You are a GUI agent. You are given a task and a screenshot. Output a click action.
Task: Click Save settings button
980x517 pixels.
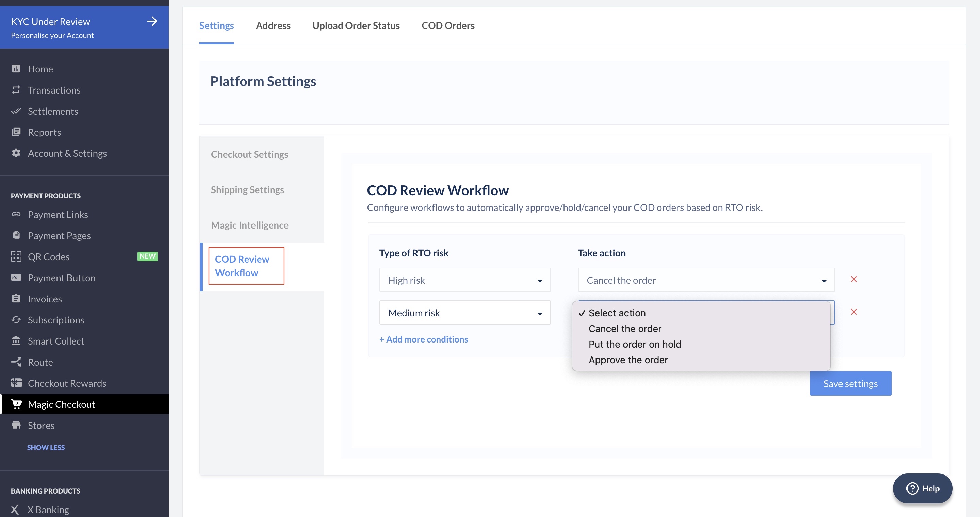point(850,384)
